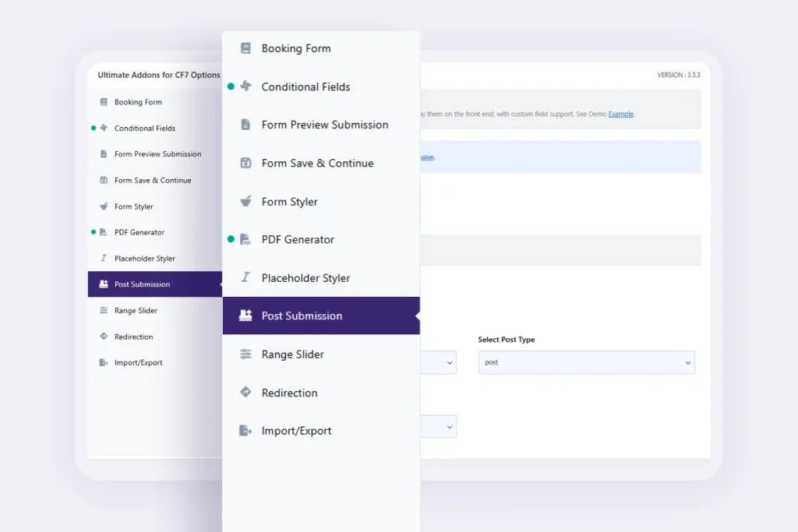
Task: Open Form Preview Submission label in small sidebar
Action: pyautogui.click(x=157, y=153)
